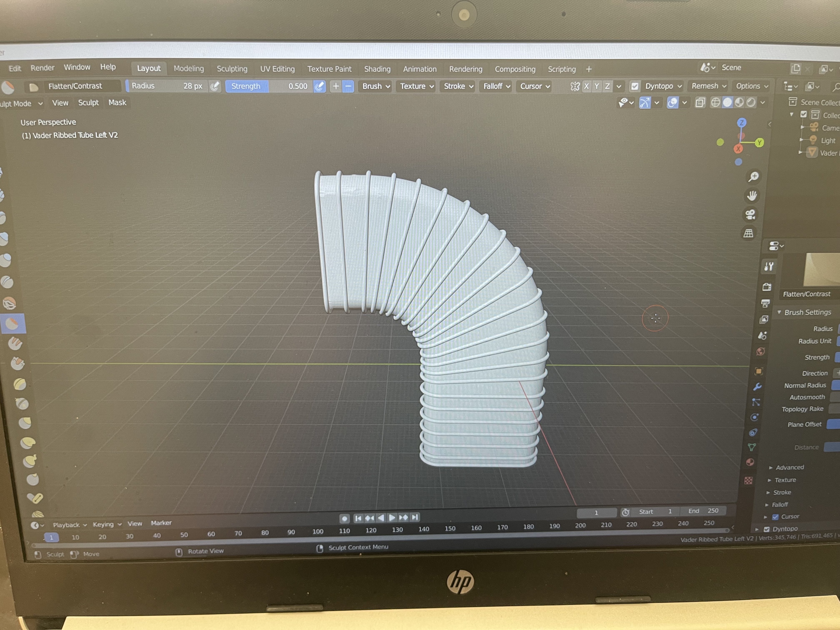Open the Options dropdown
This screenshot has height=630, width=840.
(x=751, y=86)
